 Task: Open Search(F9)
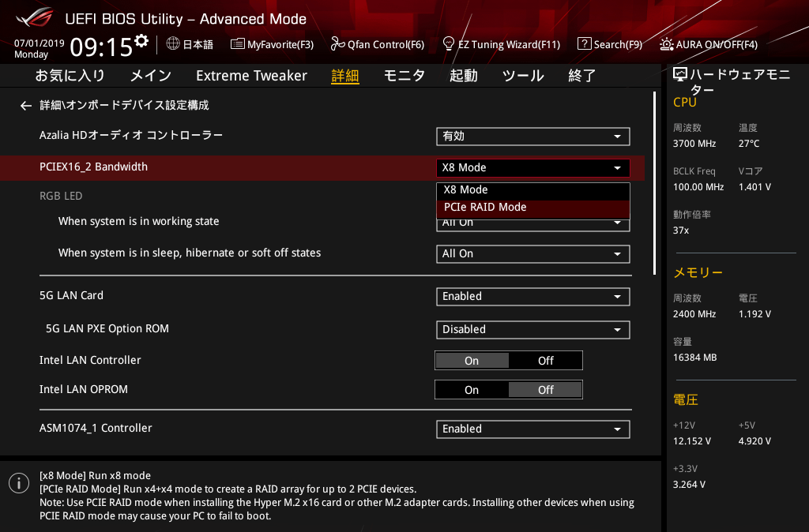click(610, 44)
